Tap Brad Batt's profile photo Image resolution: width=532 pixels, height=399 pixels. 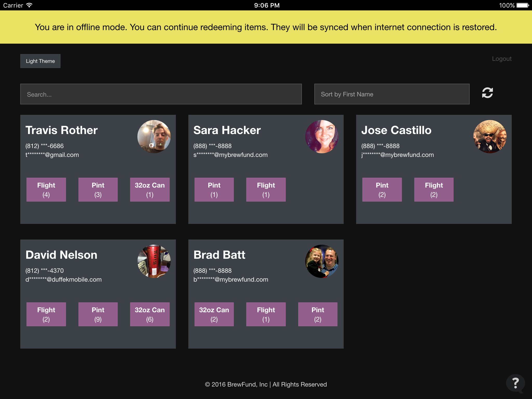pos(322,261)
